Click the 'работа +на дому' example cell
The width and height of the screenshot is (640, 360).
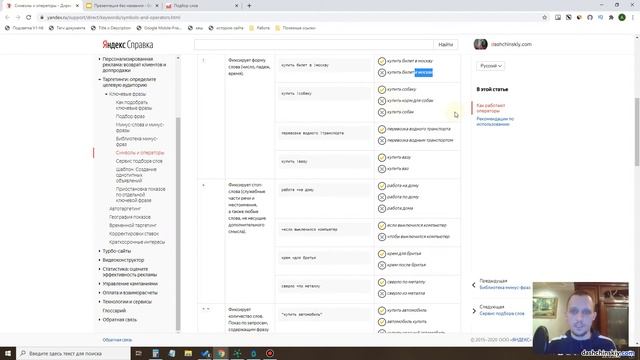point(324,190)
